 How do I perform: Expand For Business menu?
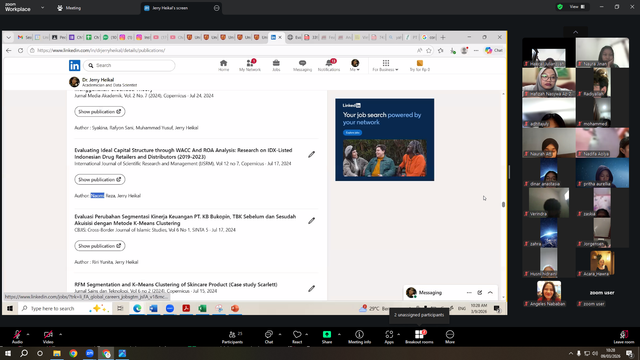[385, 65]
